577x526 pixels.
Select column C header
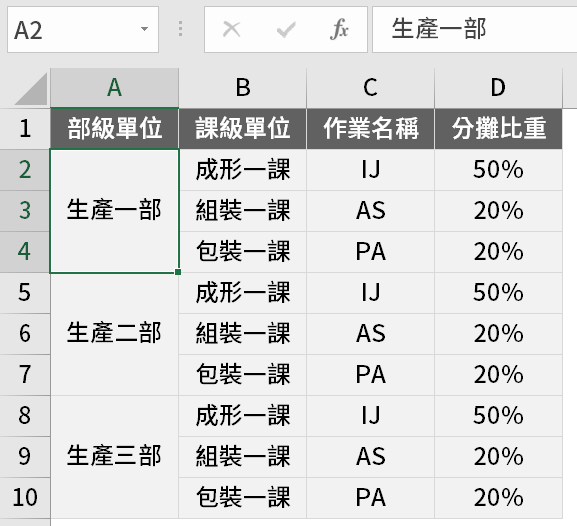pyautogui.click(x=370, y=88)
